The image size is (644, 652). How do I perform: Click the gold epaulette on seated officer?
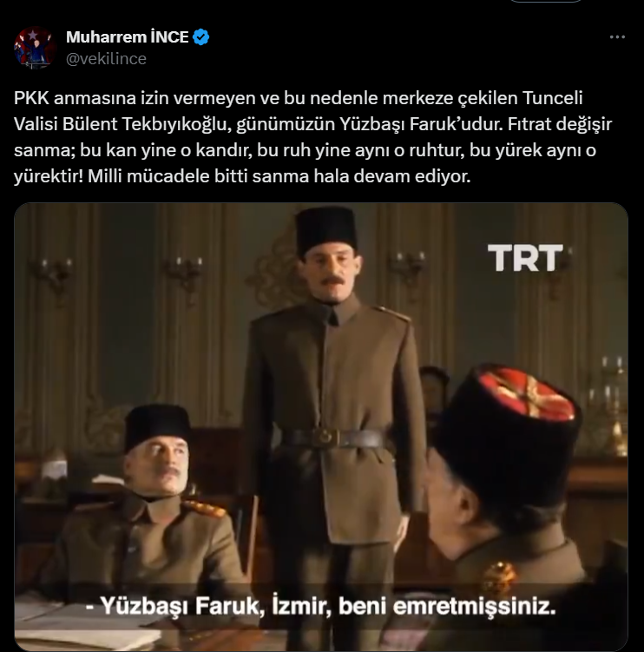point(203,509)
